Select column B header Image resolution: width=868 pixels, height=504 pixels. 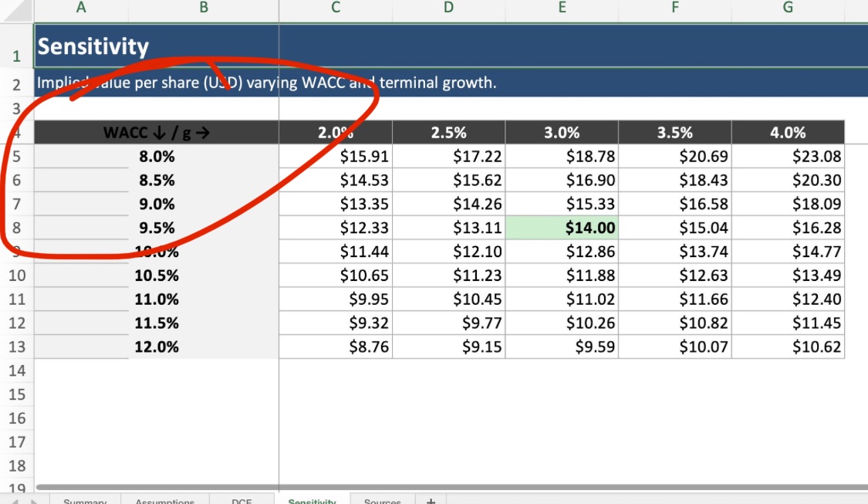[x=204, y=8]
